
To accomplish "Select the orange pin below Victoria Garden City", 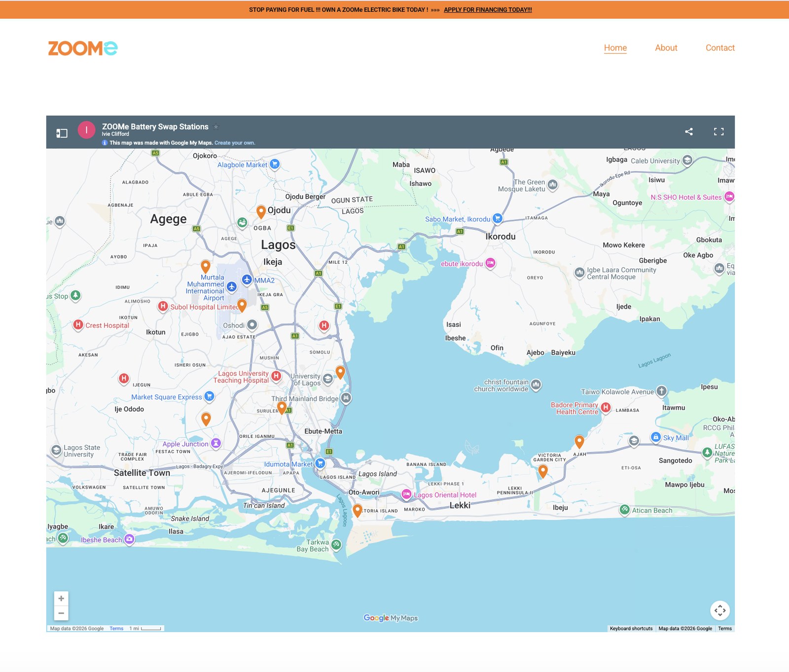I will [543, 471].
